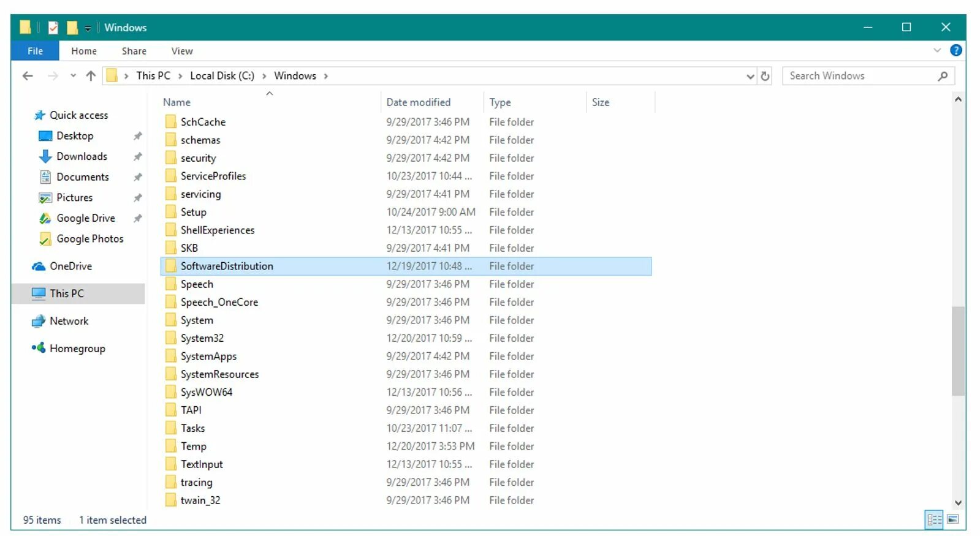
Task: Refresh the Windows folder view
Action: [x=765, y=76]
